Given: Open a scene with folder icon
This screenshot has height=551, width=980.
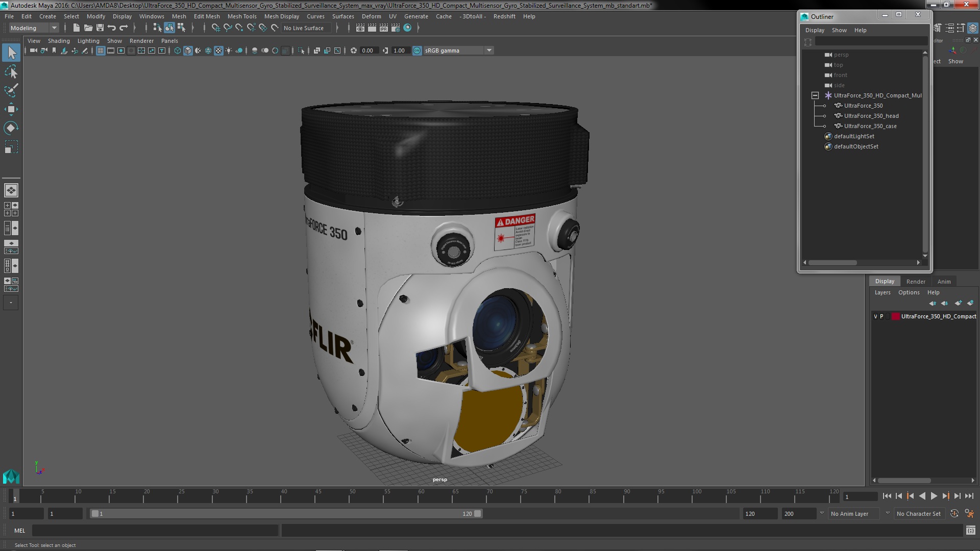Looking at the screenshot, I should coord(88,28).
